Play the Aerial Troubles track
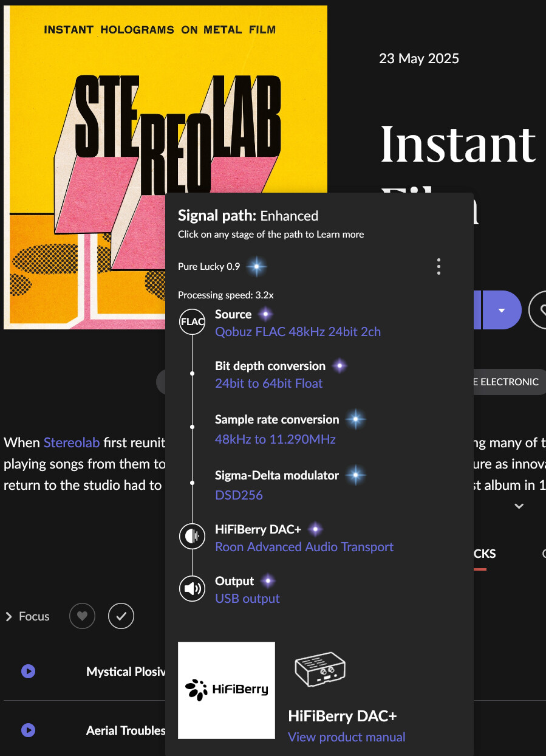The height and width of the screenshot is (756, 546). (x=28, y=730)
